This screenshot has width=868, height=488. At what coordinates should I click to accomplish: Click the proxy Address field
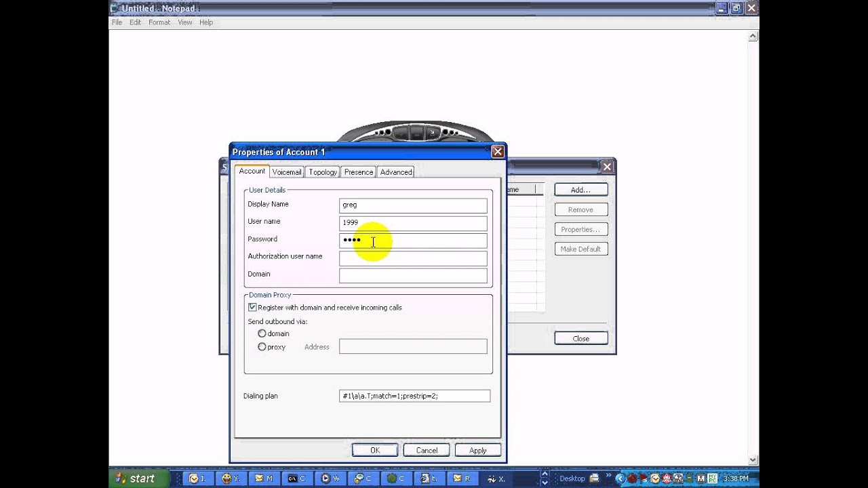click(x=413, y=346)
